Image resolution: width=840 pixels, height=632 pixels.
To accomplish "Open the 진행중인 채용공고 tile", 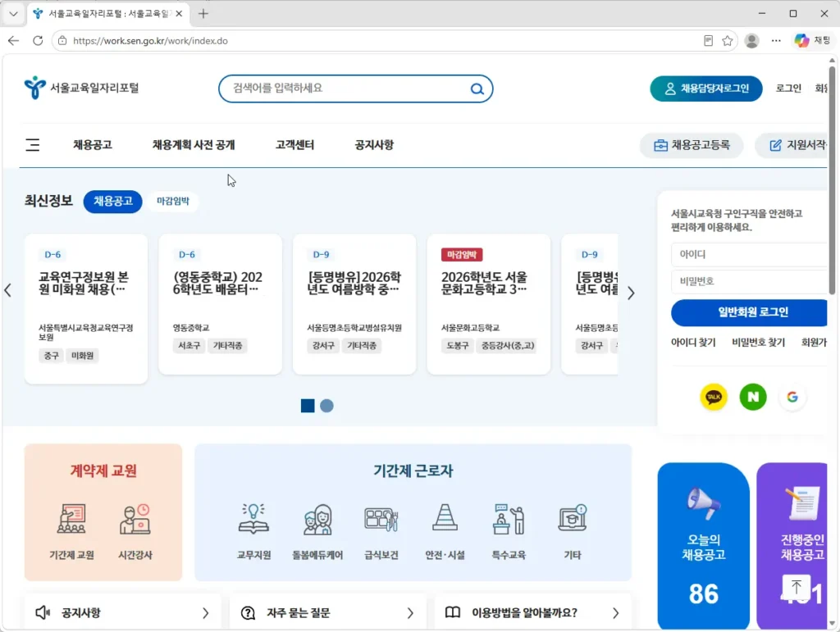I will point(792,546).
